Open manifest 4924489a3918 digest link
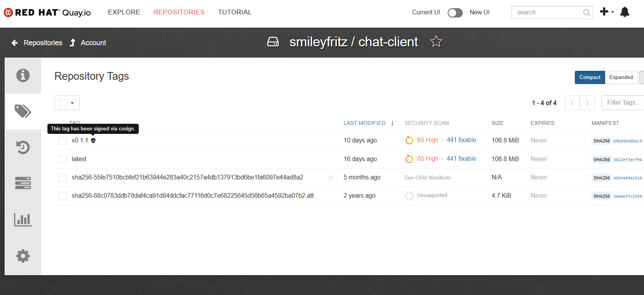 pos(628,178)
